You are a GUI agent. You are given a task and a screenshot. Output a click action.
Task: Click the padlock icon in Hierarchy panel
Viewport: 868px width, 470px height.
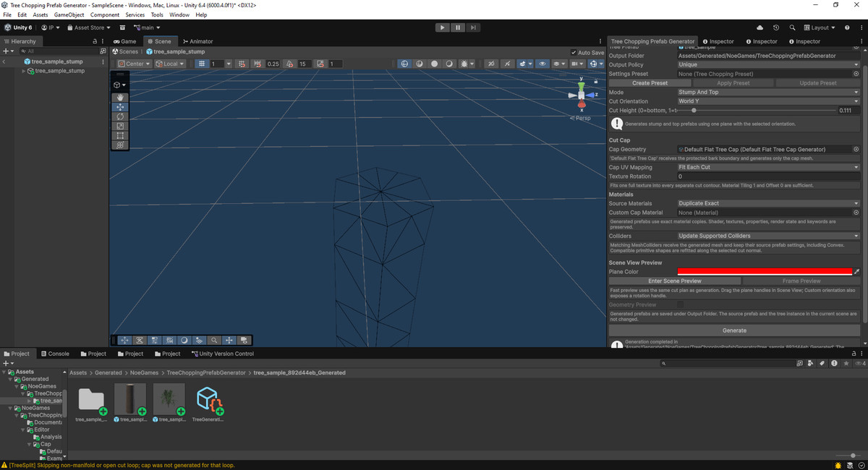[95, 41]
